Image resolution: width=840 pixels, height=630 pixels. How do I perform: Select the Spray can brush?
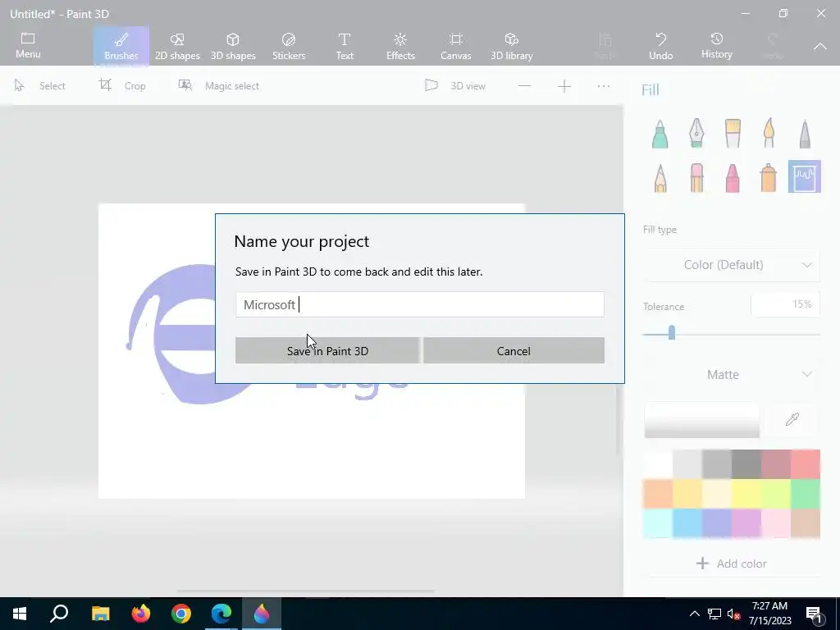pos(769,177)
